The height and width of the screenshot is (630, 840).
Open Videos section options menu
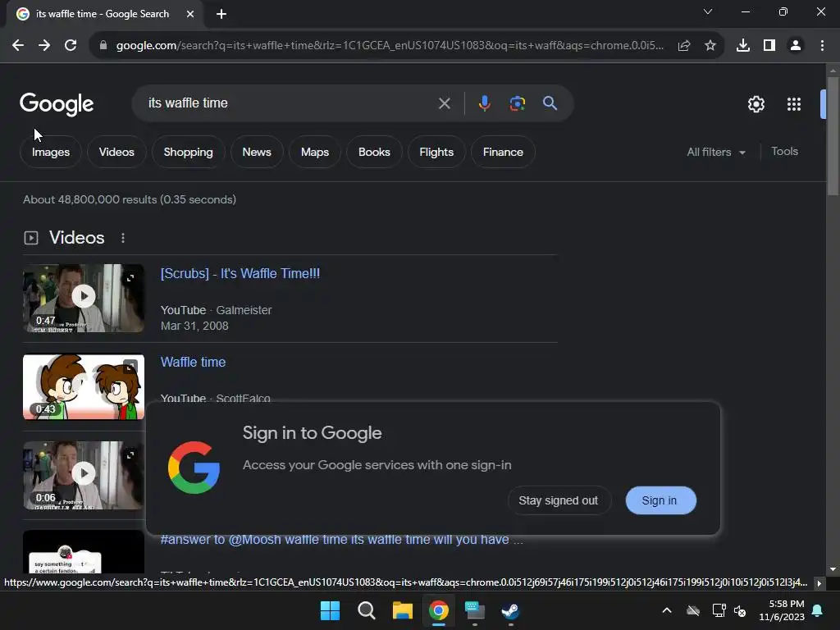coord(123,238)
